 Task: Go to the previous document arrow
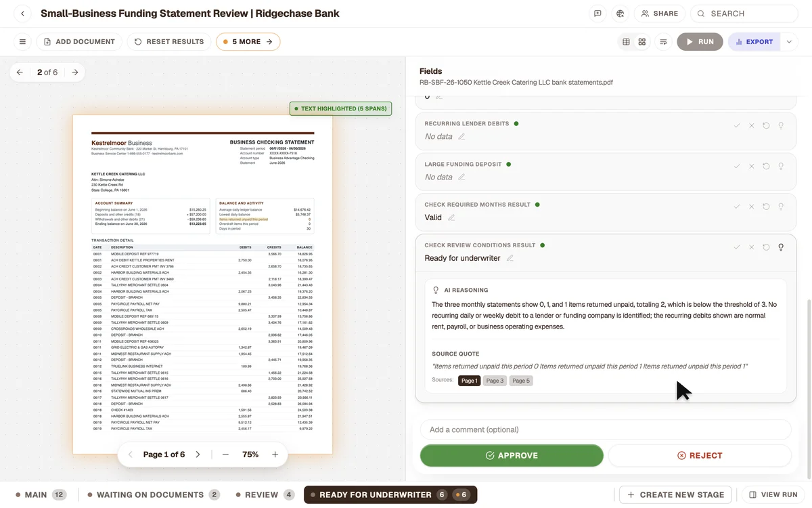(x=20, y=72)
